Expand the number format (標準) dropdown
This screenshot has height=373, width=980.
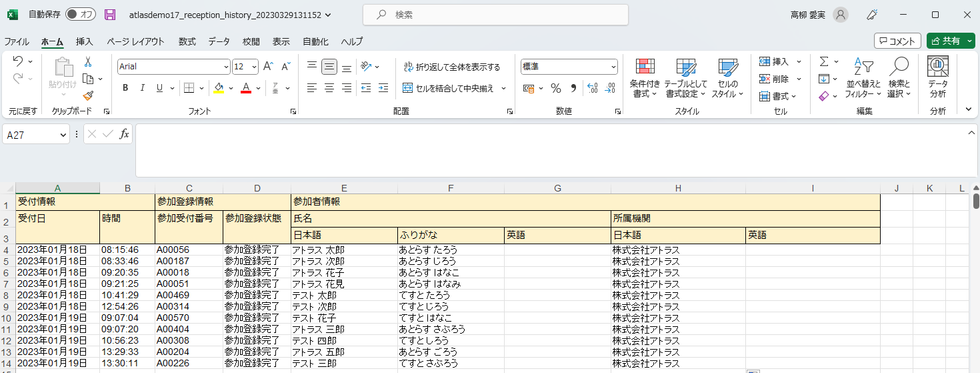click(613, 67)
